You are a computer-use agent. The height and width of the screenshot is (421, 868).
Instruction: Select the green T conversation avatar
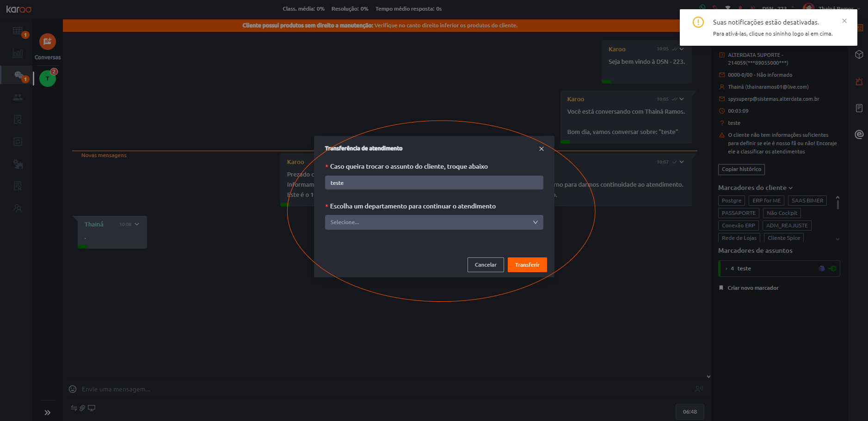tap(47, 79)
